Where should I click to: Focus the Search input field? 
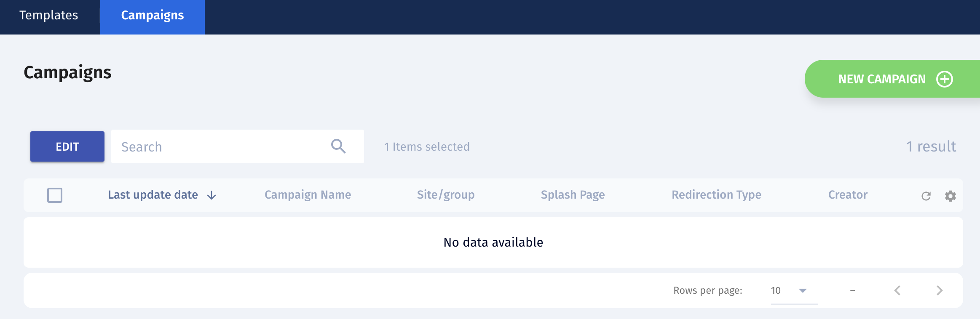coord(223,146)
